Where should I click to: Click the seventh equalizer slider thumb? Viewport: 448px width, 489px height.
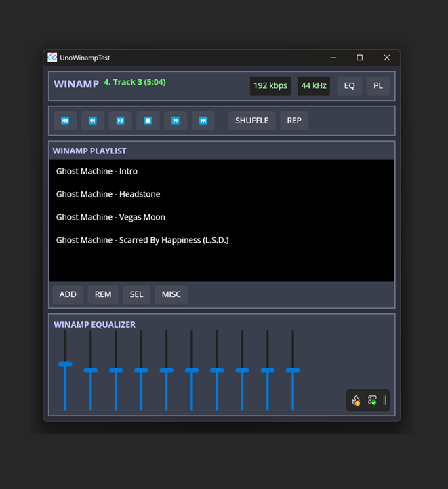217,370
